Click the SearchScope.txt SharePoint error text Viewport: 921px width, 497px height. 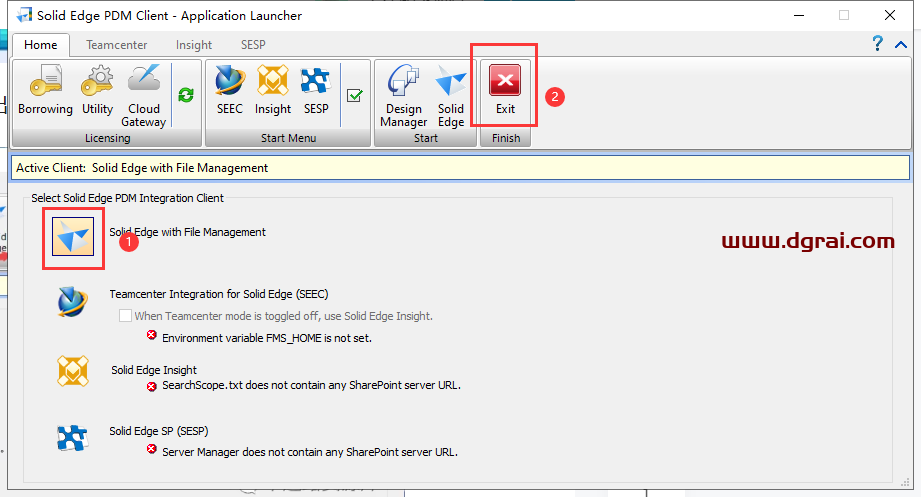click(x=311, y=385)
